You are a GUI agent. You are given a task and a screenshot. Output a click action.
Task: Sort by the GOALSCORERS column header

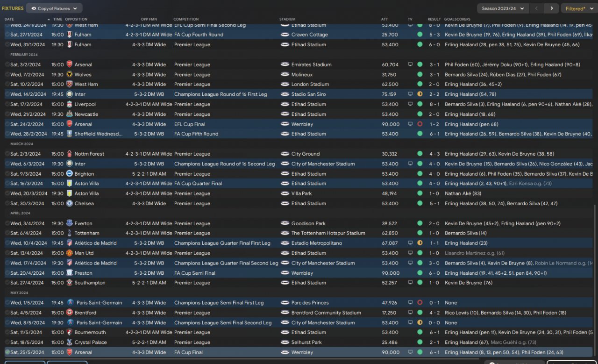tap(457, 19)
